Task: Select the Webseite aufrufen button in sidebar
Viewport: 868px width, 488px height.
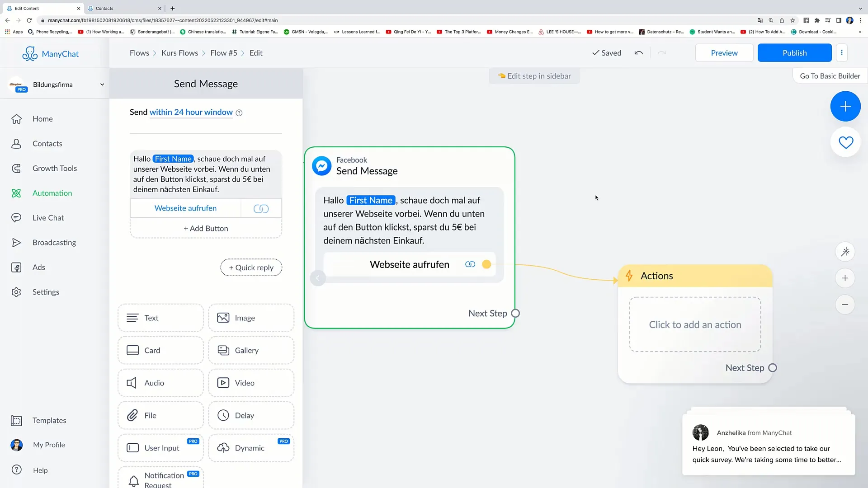Action: pos(185,208)
